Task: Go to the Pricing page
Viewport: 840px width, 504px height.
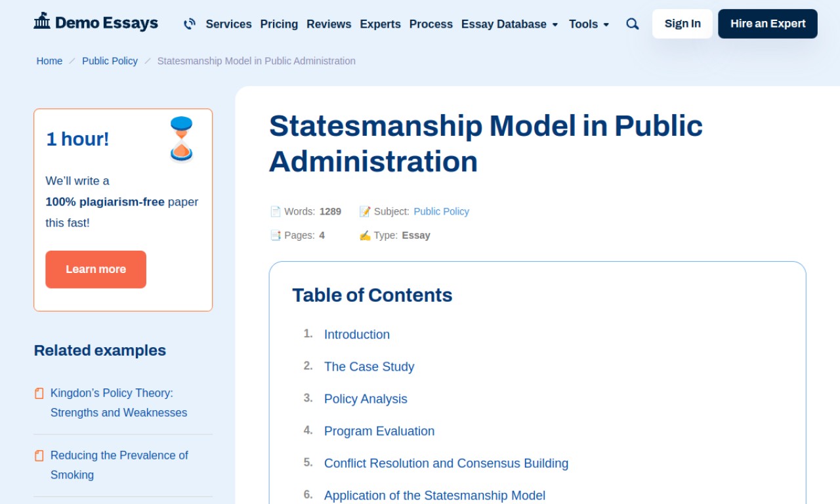Action: coord(279,24)
